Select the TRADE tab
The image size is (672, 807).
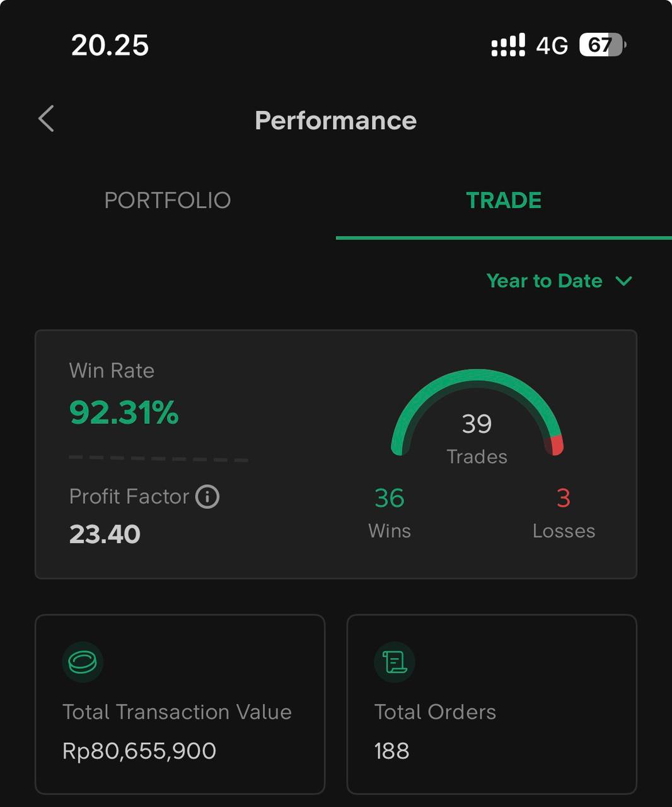(504, 200)
